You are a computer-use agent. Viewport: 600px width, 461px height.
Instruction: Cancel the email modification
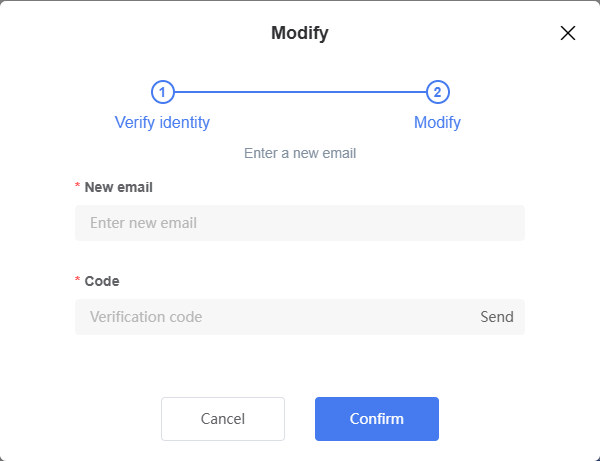pos(223,419)
